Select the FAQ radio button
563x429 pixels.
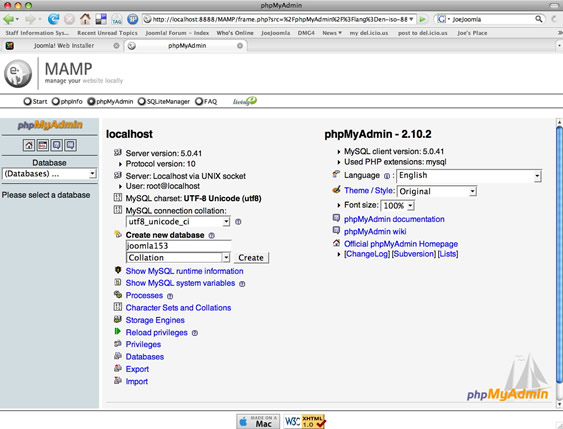[199, 102]
